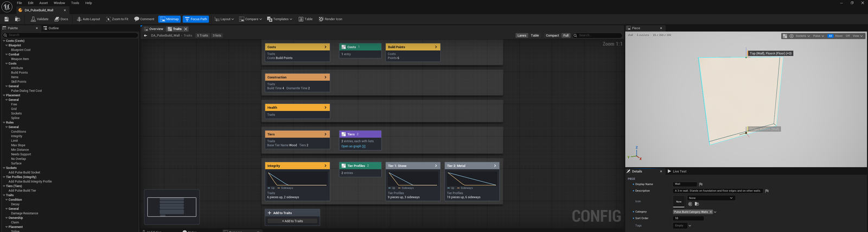Click the minimap thumbnail in graph

click(x=172, y=207)
